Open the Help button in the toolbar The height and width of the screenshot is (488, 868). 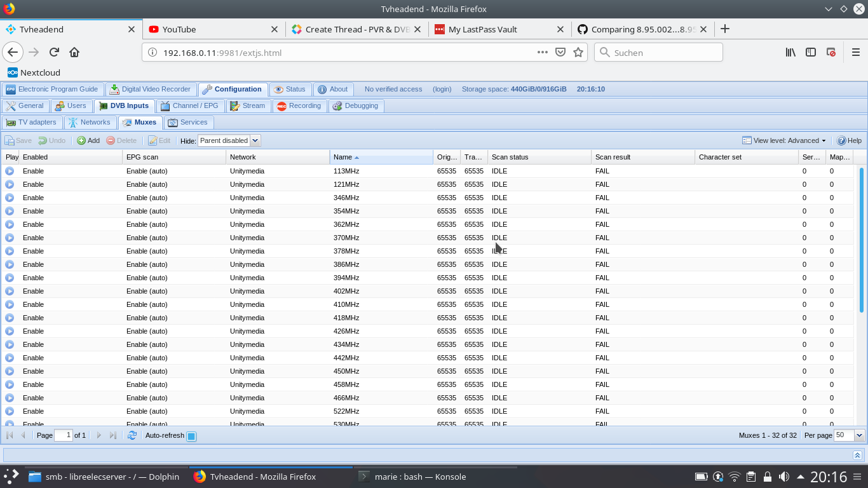[849, 140]
